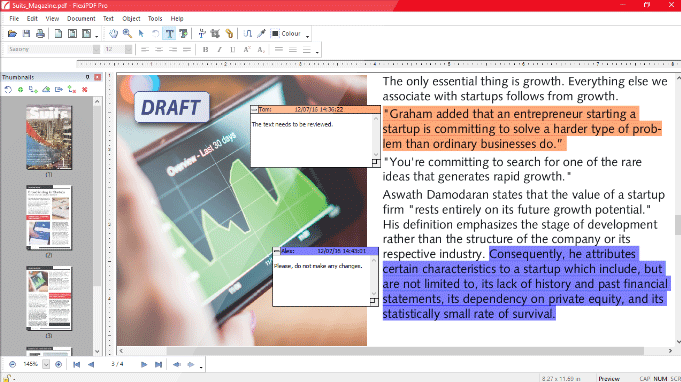Toggle Italic text formatting
The width and height of the screenshot is (681, 382).
219,49
